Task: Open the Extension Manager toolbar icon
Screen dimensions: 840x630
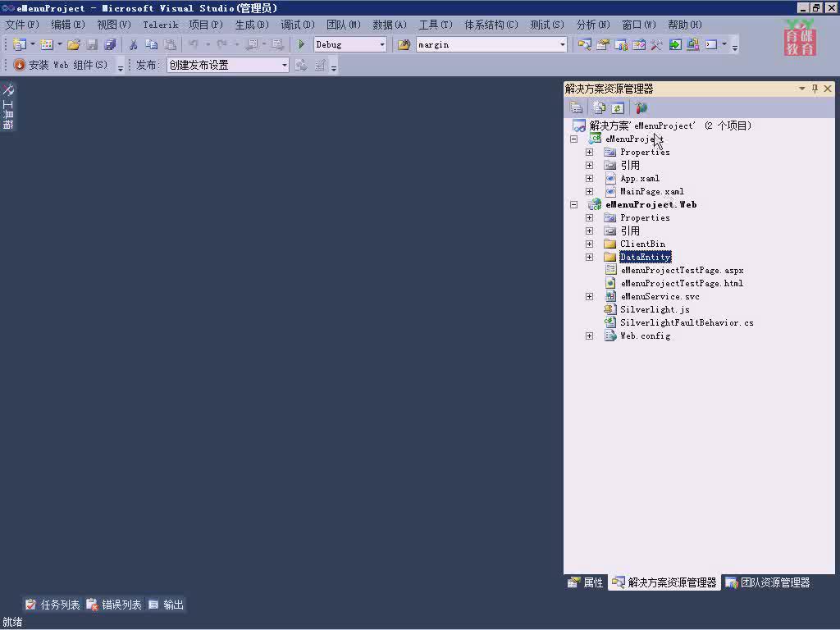Action: tap(692, 44)
